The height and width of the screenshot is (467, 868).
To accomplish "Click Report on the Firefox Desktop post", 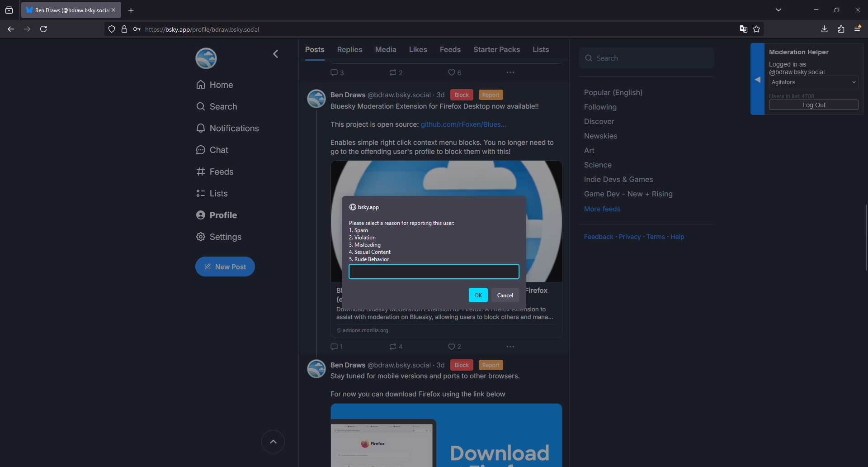I will [x=491, y=95].
